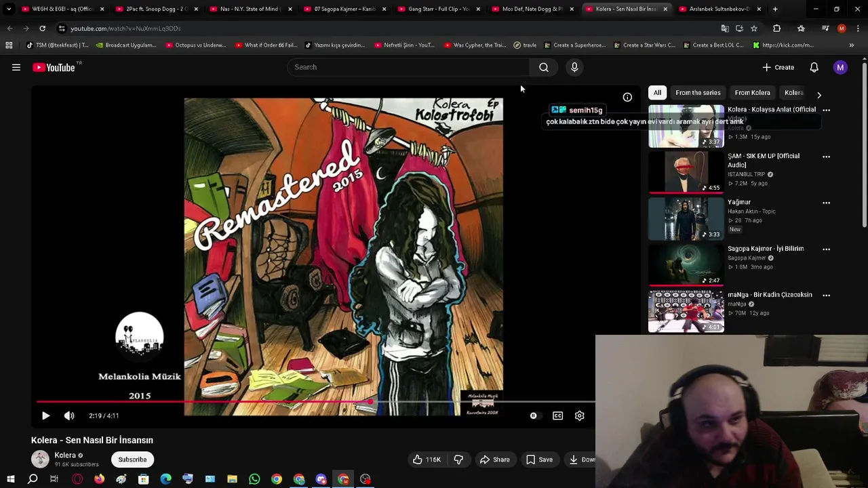Show video info card icon
This screenshot has height=488, width=868.
click(x=627, y=98)
